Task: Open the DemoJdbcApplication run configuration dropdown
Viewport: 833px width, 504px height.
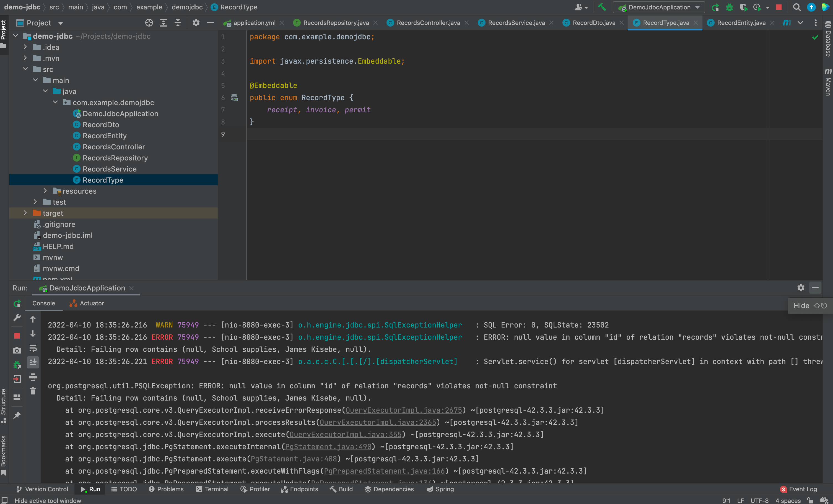Action: [658, 7]
